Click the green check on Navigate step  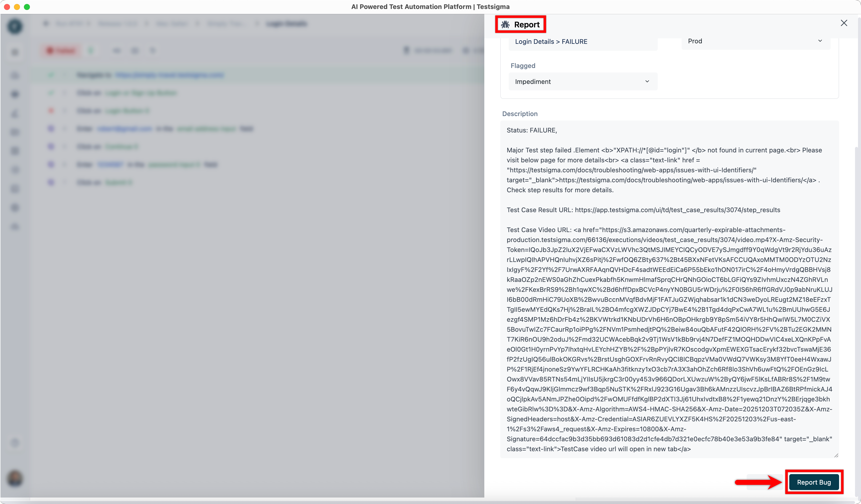tap(51, 75)
